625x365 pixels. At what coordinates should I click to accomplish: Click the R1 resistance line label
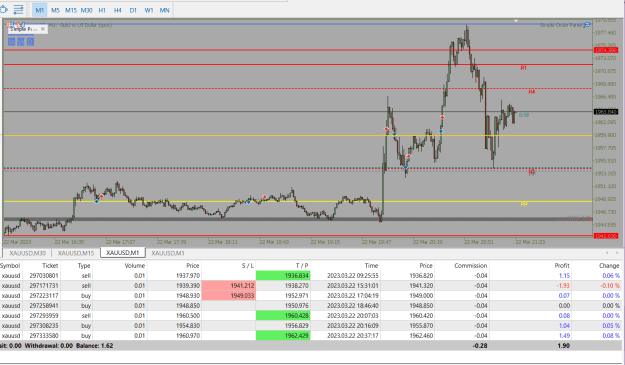pos(523,68)
